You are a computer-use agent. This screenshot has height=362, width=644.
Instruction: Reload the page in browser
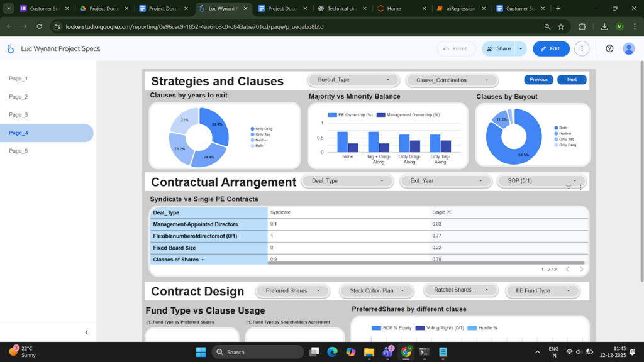point(40,27)
